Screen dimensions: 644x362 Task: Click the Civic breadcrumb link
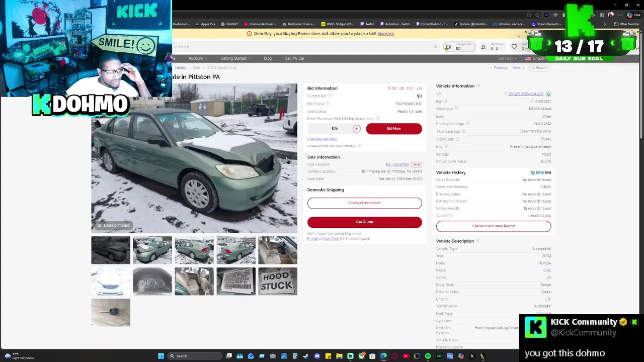point(196,68)
